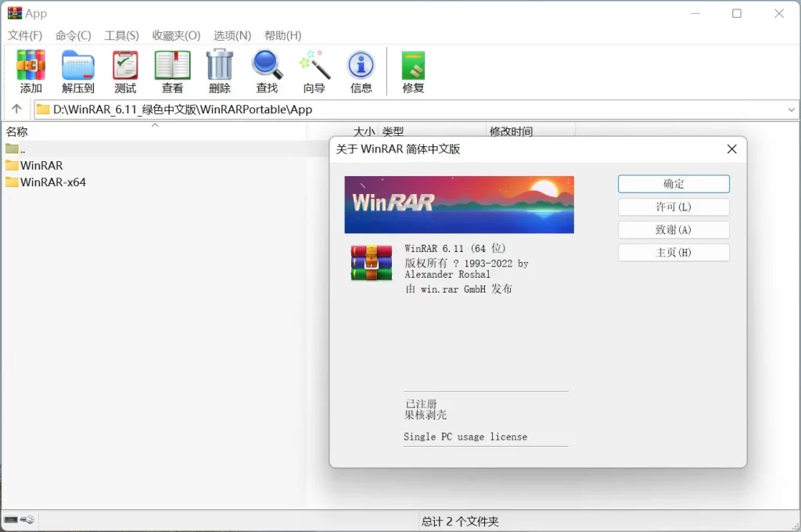The image size is (801, 532).
Task: Click the 致谢(A) button
Action: point(673,229)
